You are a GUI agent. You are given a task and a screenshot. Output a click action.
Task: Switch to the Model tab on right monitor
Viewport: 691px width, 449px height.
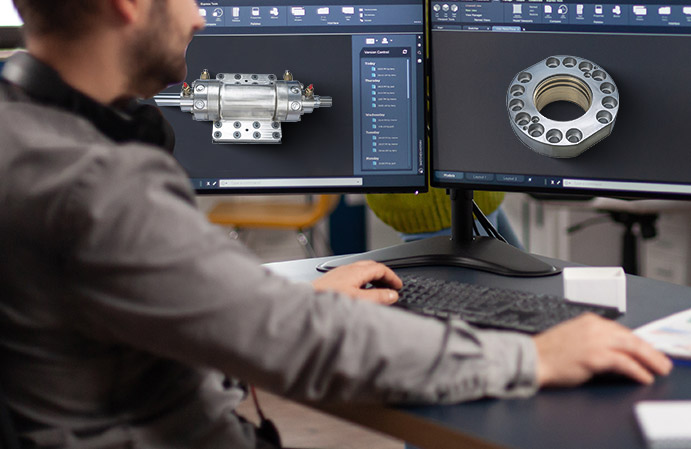(x=448, y=177)
